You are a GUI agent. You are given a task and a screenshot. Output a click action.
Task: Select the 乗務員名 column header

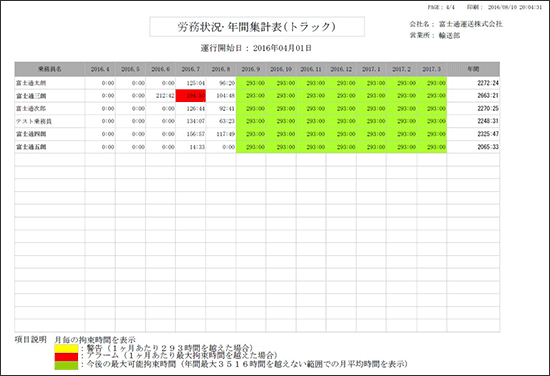coord(49,69)
